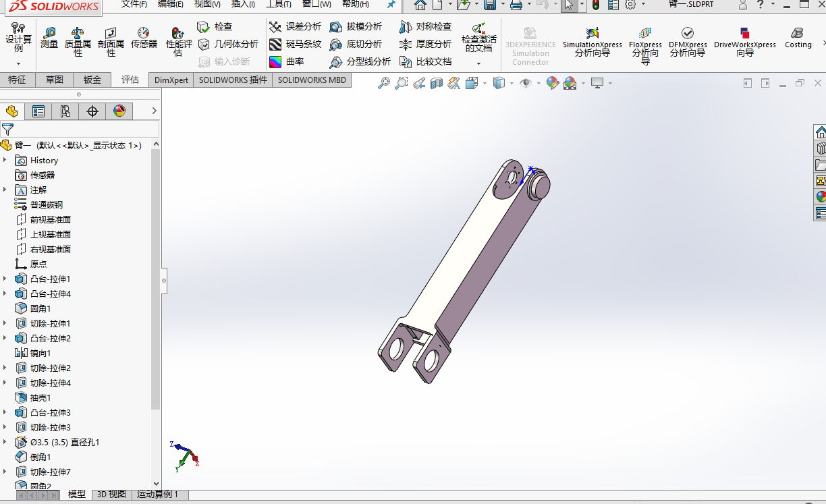
Task: Expand the 注解 annotations node
Action: pos(5,190)
